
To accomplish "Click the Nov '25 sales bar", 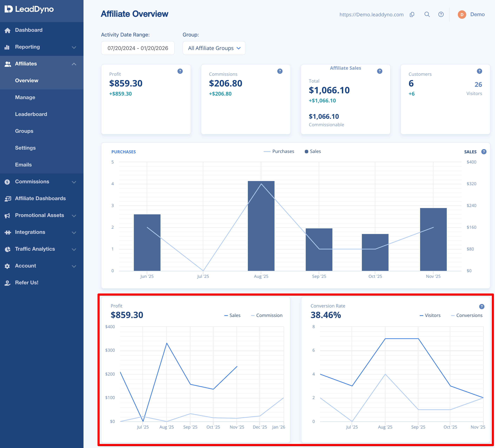I will tap(433, 239).
